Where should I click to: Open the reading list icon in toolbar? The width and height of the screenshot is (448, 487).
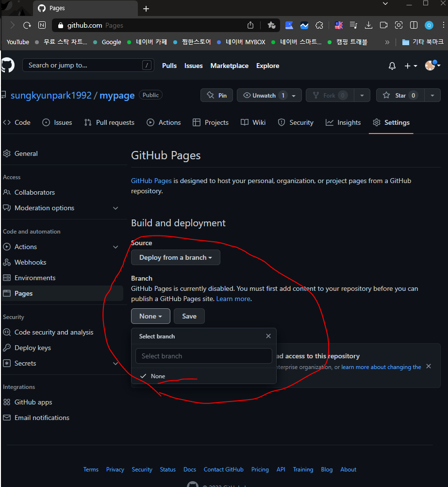pos(353,25)
